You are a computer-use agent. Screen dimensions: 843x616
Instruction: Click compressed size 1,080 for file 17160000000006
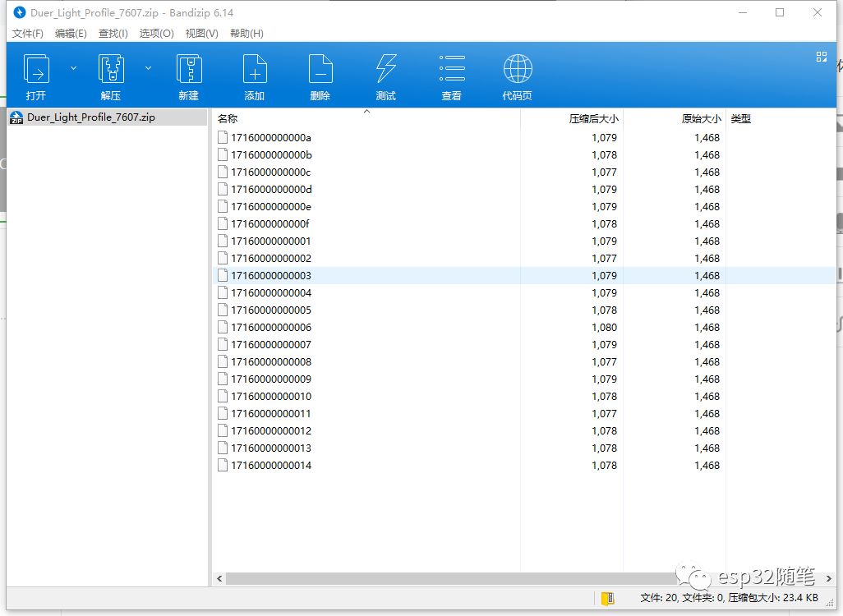coord(604,327)
